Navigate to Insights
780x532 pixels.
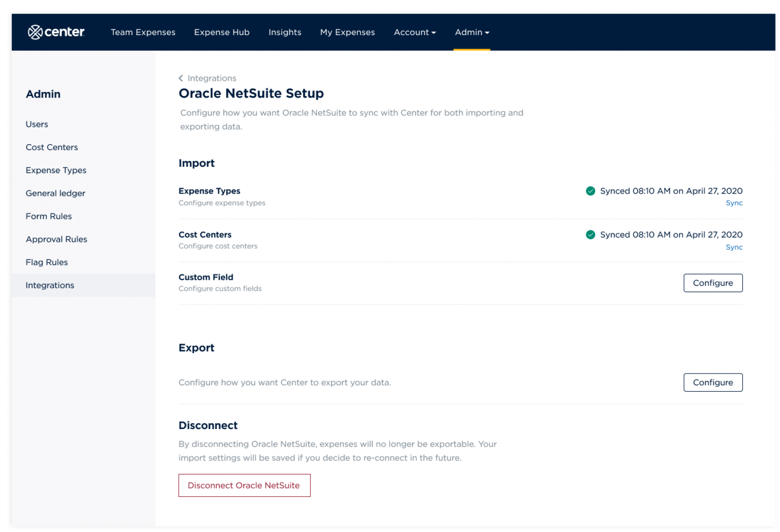click(285, 32)
